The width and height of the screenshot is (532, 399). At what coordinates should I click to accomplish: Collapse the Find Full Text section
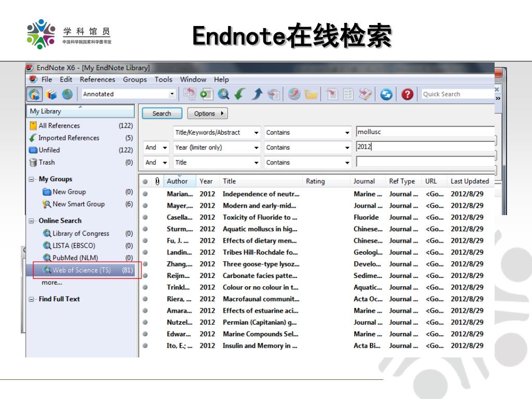32,299
